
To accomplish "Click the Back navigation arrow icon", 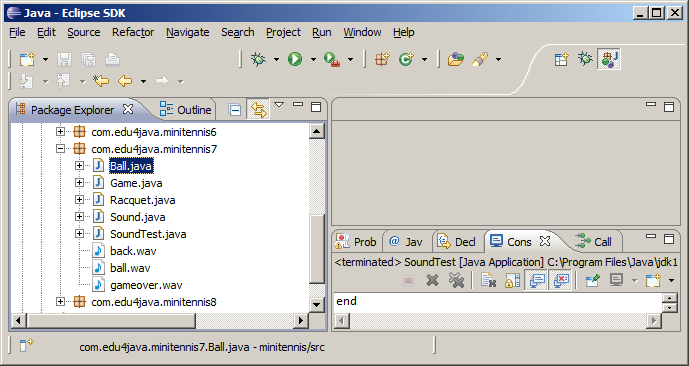I will 125,81.
